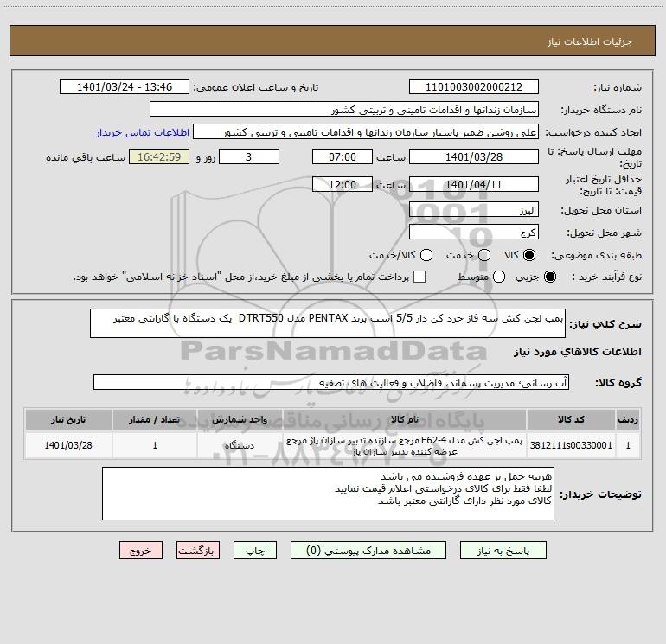666x644 pixels.
Task: Click the price validity time 12:00 field
Action: [343, 185]
